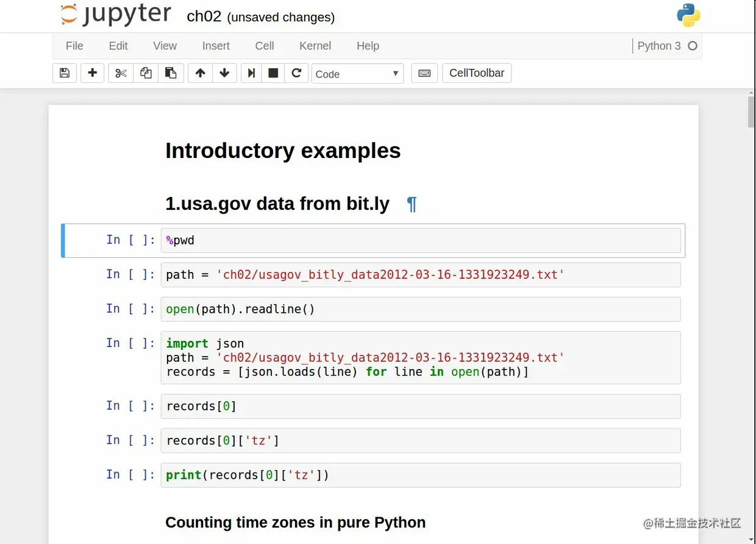The image size is (756, 544).
Task: Move selected cell down
Action: click(224, 73)
